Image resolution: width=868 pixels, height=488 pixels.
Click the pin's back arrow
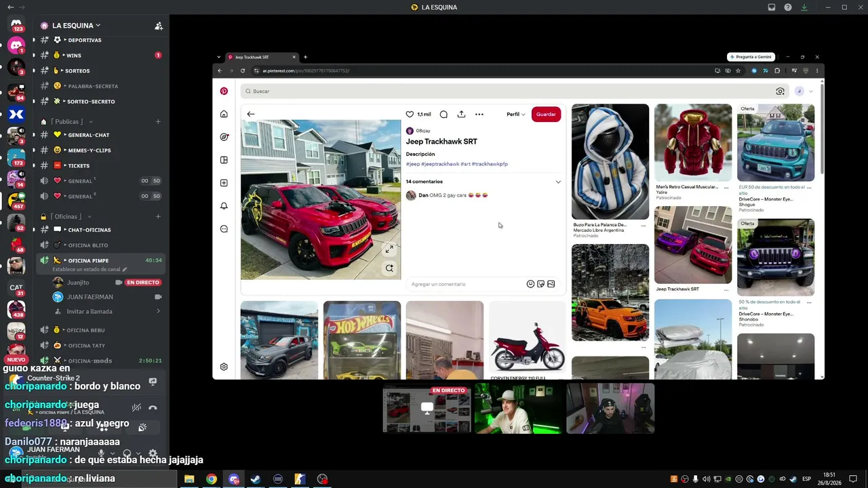[x=251, y=114]
